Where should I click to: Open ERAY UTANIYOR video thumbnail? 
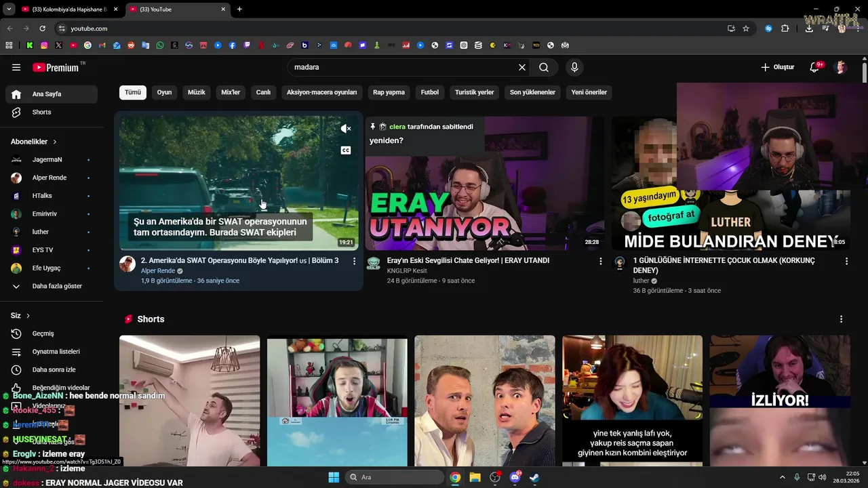484,183
